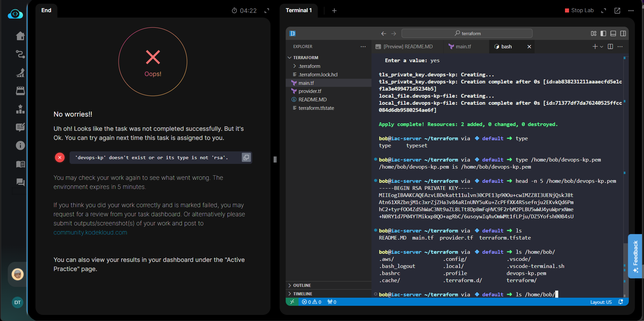
Task: Click the info icon in the left sidebar
Action: (x=20, y=146)
